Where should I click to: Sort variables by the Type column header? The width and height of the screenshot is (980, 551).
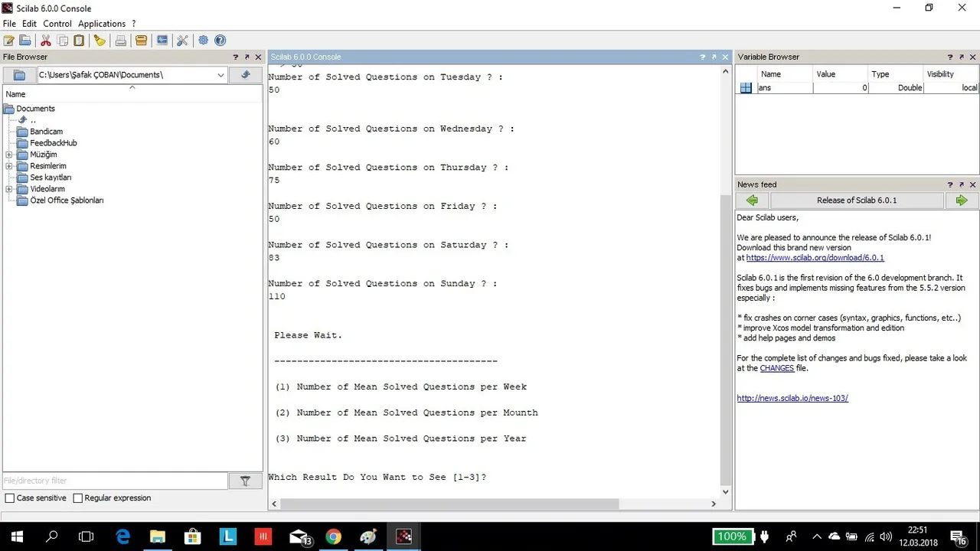coord(896,74)
